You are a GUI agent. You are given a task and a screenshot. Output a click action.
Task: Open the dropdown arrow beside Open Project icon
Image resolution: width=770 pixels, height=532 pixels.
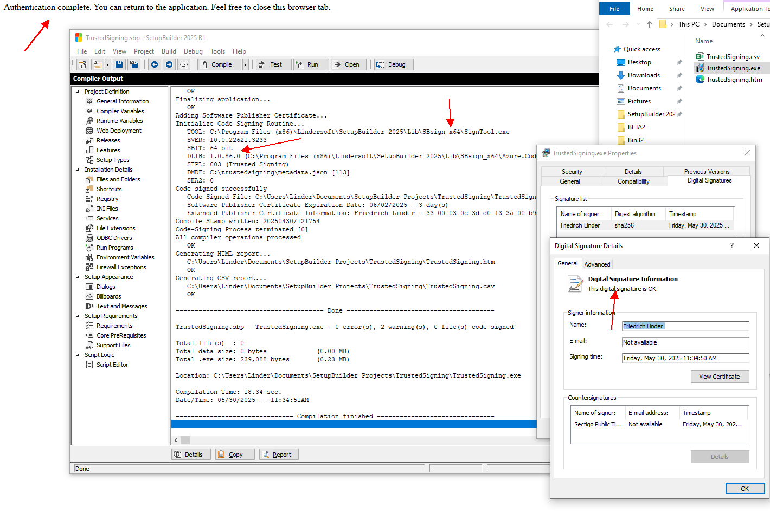pyautogui.click(x=107, y=64)
